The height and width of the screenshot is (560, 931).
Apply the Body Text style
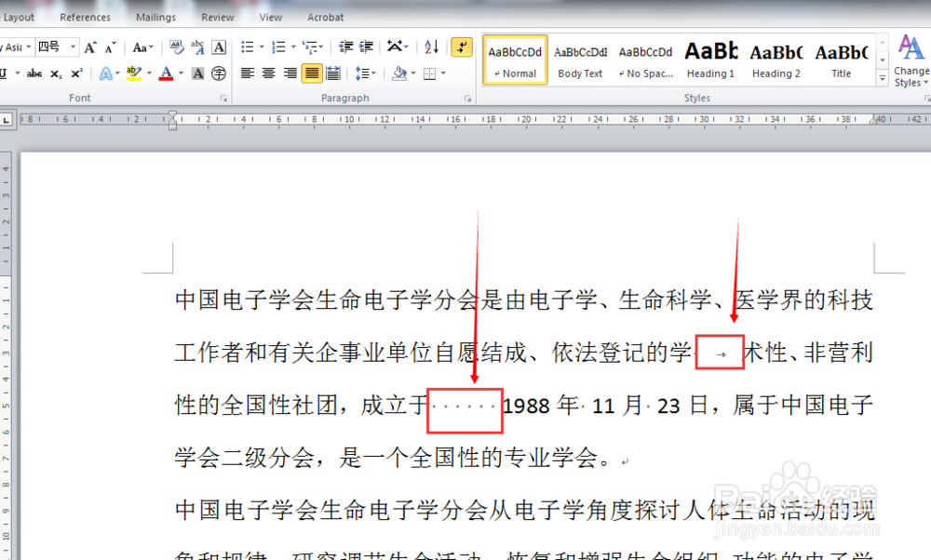tap(580, 60)
